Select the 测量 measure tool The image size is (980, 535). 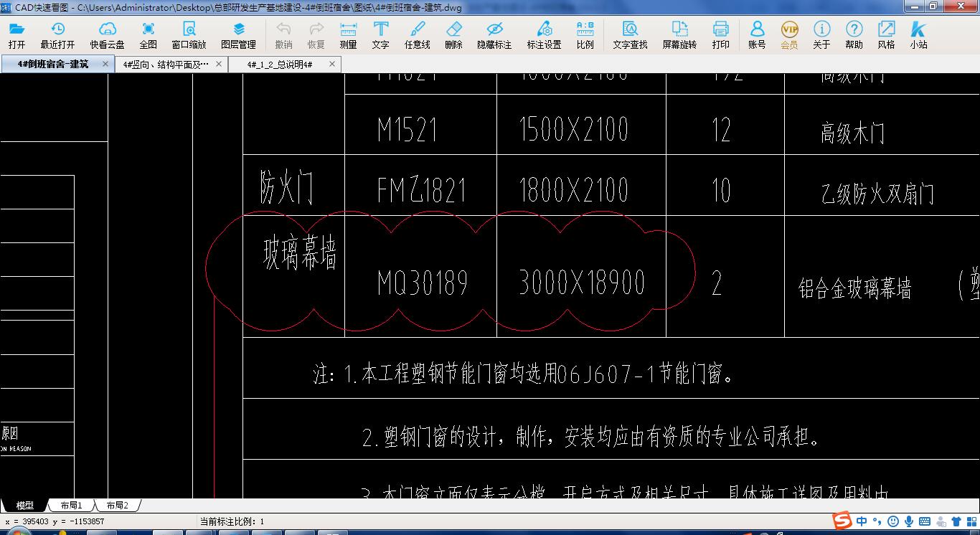[x=348, y=34]
